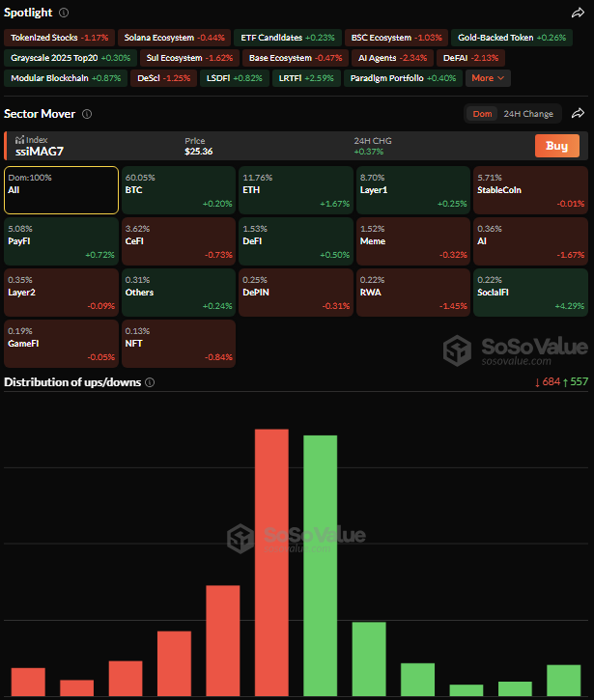Select the CeFi sector tile
This screenshot has width=594, height=700.
click(179, 241)
